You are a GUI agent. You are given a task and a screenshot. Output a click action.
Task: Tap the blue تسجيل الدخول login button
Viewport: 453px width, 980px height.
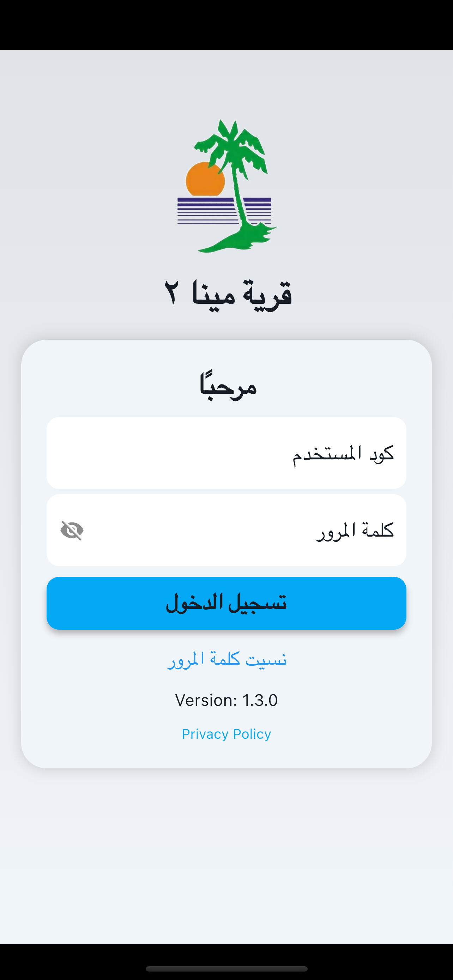[226, 603]
